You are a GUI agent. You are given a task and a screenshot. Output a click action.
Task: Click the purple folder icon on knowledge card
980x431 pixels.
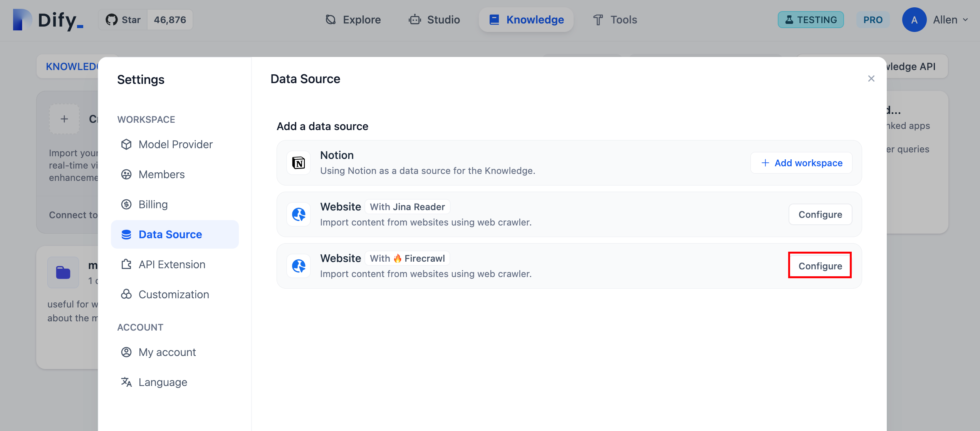pos(63,272)
